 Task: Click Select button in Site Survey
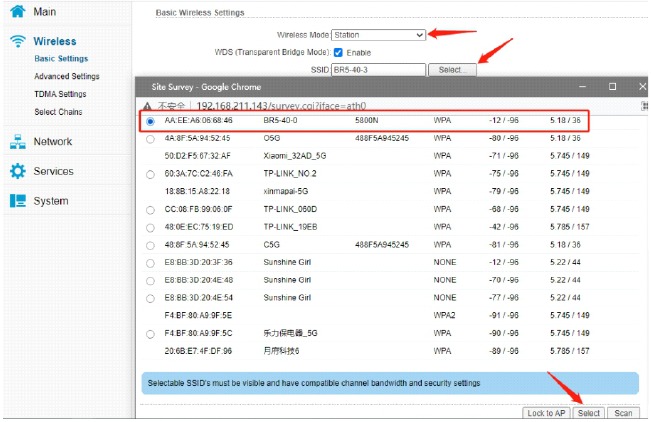pos(589,413)
